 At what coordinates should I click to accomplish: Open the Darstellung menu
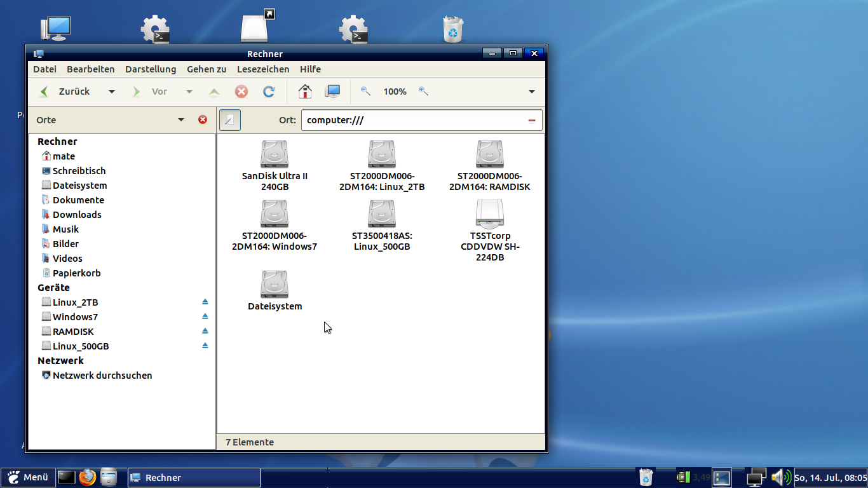click(x=151, y=69)
